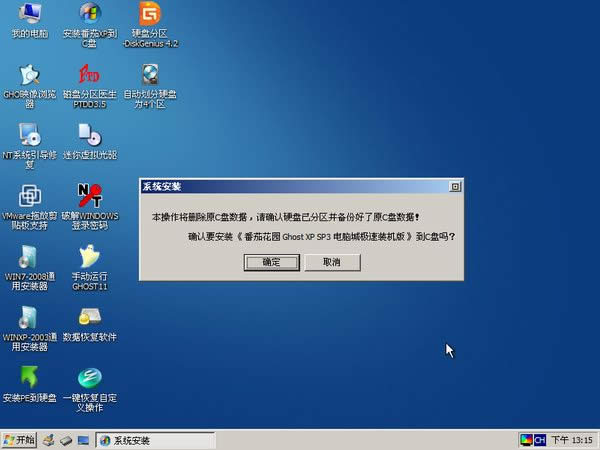Click 确定 to confirm installation
600x450 pixels.
tap(271, 262)
